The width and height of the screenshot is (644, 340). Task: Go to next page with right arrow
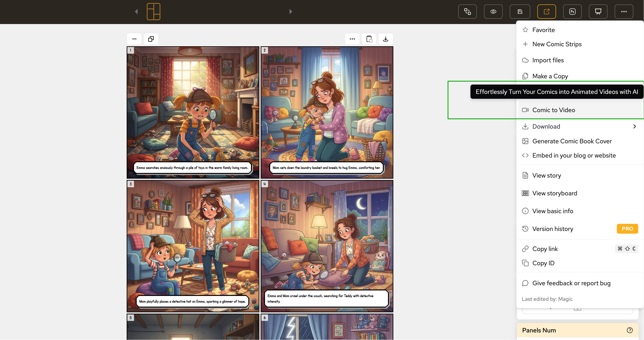tap(290, 12)
